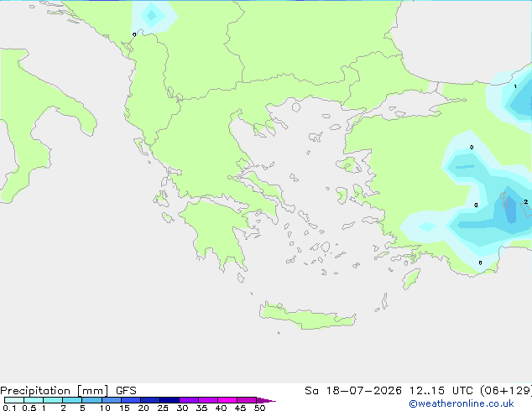The height and width of the screenshot is (411, 532).
Task: Click the above-50 mm arrow legend tip
Action: (x=266, y=400)
